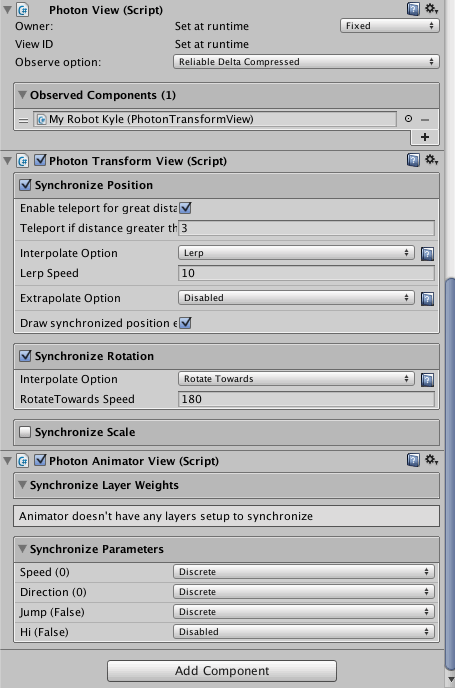Open the Rotate Towards interpolate dropdown
Image resolution: width=455 pixels, height=688 pixels.
pyautogui.click(x=296, y=379)
